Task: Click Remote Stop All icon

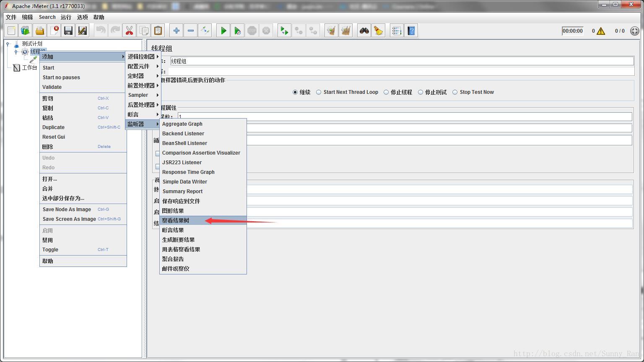Action: tap(299, 31)
